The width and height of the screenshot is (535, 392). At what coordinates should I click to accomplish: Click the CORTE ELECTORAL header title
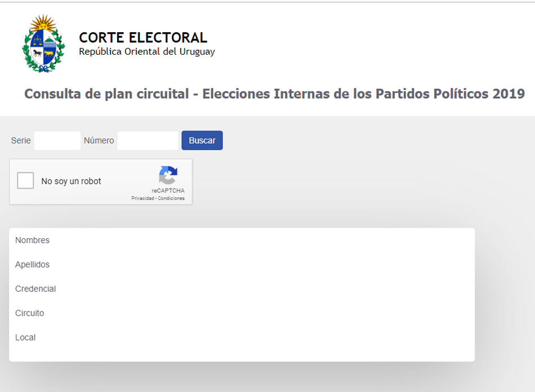[x=143, y=38]
